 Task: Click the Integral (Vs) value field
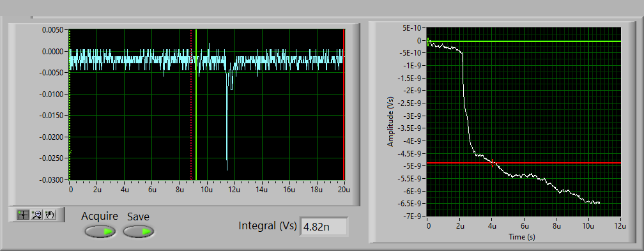(325, 226)
